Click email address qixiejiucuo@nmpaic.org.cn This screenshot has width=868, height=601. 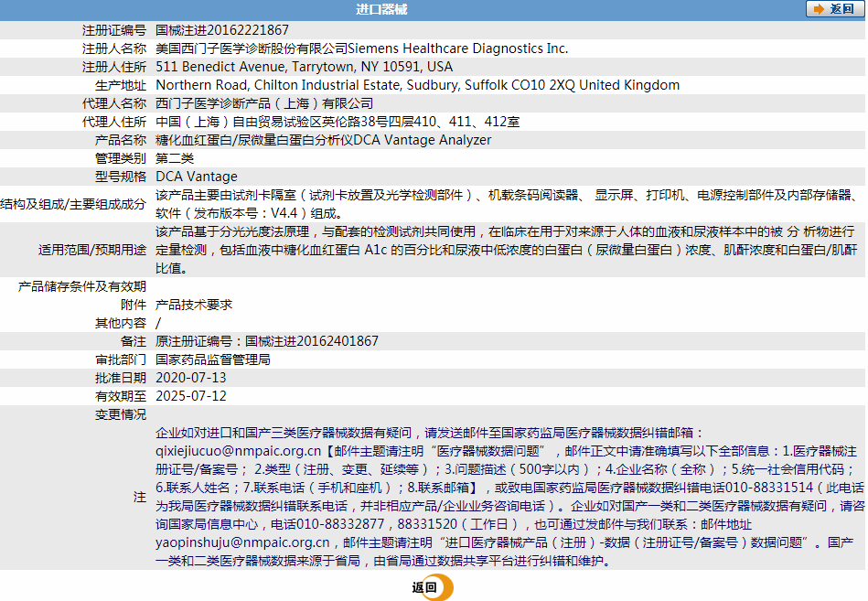[x=238, y=451]
